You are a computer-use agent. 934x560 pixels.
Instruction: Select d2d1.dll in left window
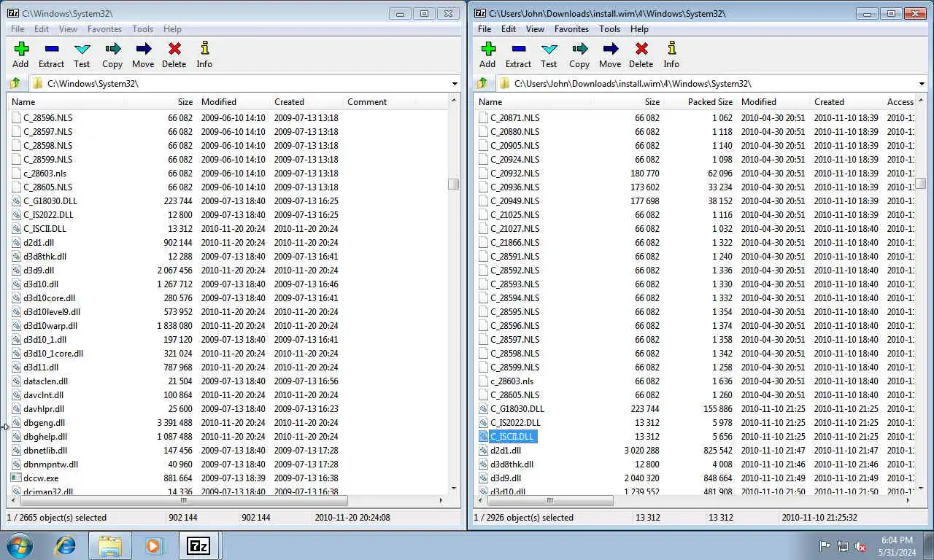[39, 242]
